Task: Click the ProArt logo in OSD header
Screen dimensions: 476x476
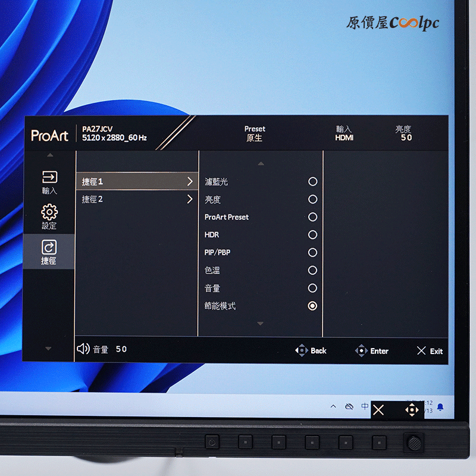Action: (49, 136)
